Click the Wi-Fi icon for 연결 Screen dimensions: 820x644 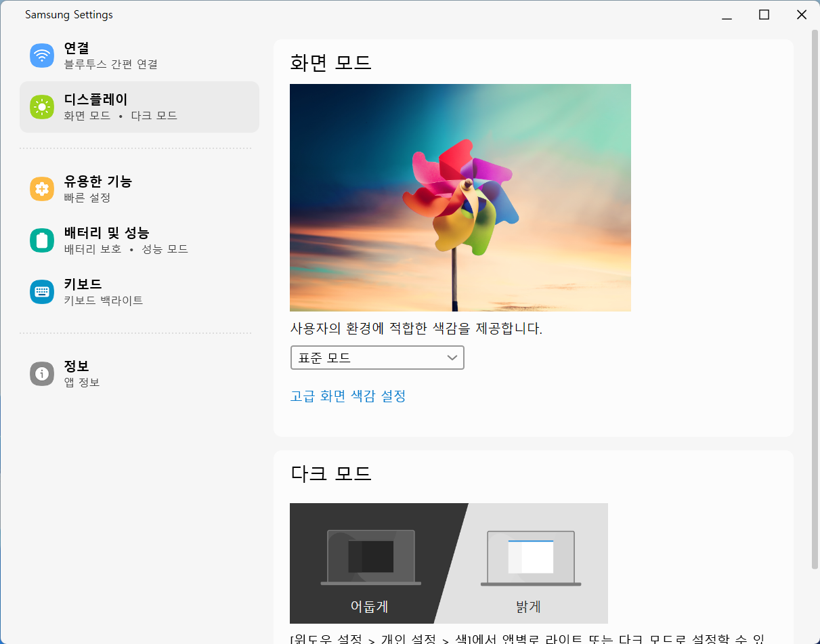coord(42,56)
